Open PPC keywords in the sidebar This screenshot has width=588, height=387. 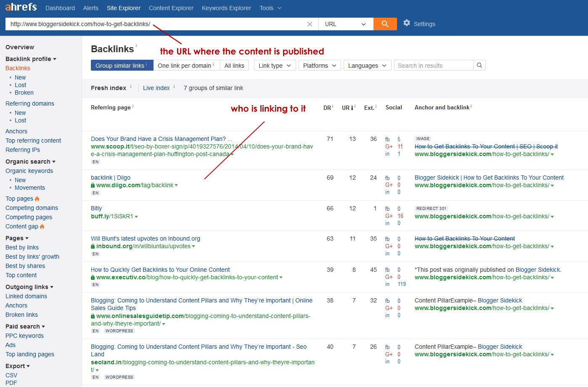[x=24, y=336]
